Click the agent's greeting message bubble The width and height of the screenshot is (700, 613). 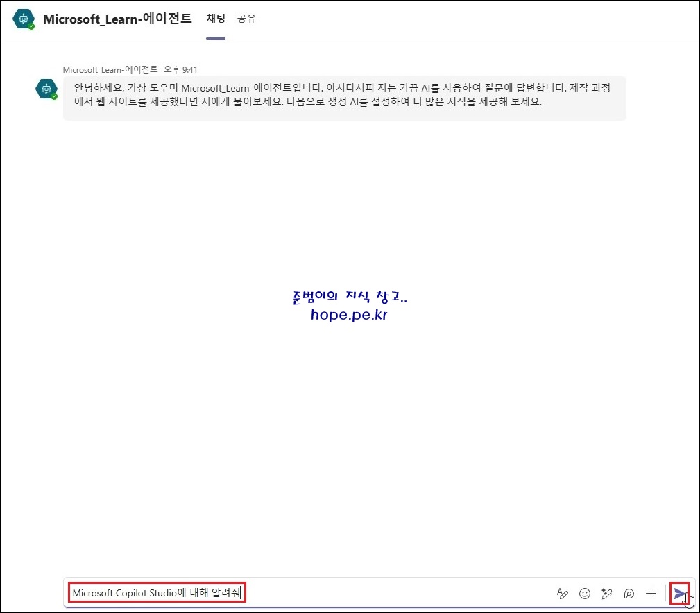click(x=344, y=98)
